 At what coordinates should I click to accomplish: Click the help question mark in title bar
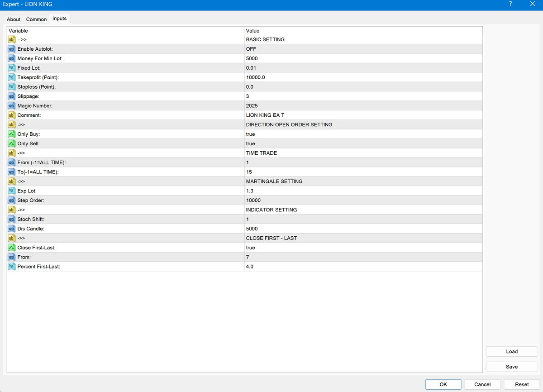[510, 4]
